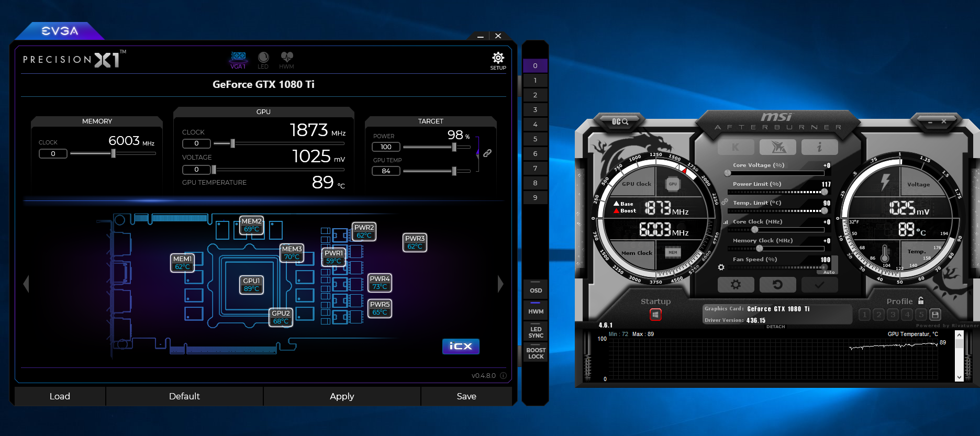
Task: Click the power target 100 input field
Action: coord(386,147)
